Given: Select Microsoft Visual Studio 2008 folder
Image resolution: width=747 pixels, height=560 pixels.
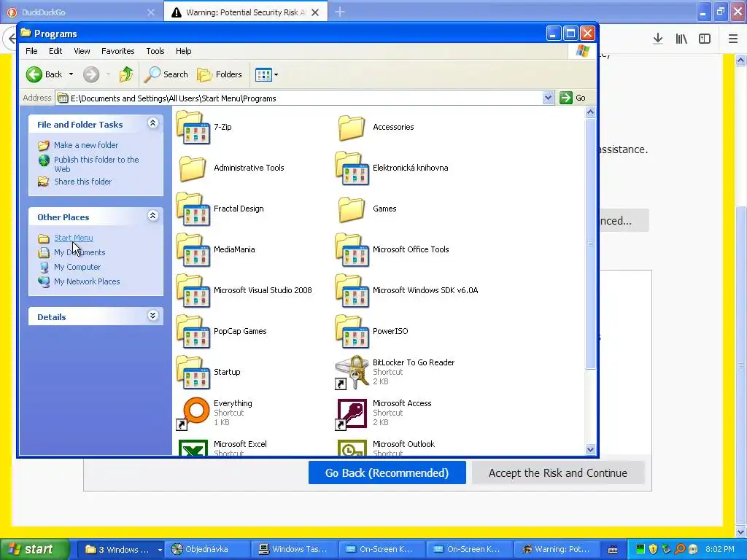Looking at the screenshot, I should [x=193, y=291].
